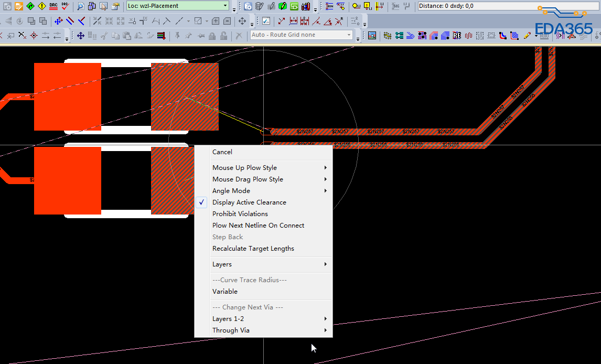The height and width of the screenshot is (364, 601).
Task: Click the open padlock Unlock icon
Action: [x=223, y=36]
